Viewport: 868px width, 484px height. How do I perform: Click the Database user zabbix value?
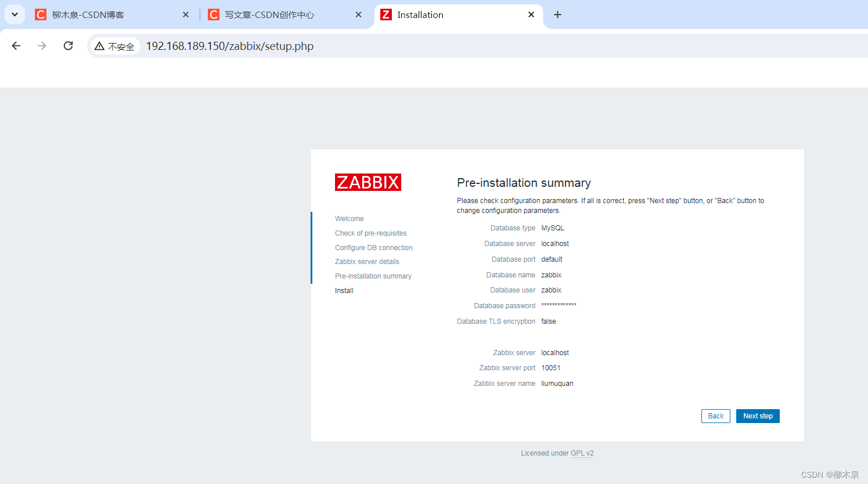(x=551, y=290)
